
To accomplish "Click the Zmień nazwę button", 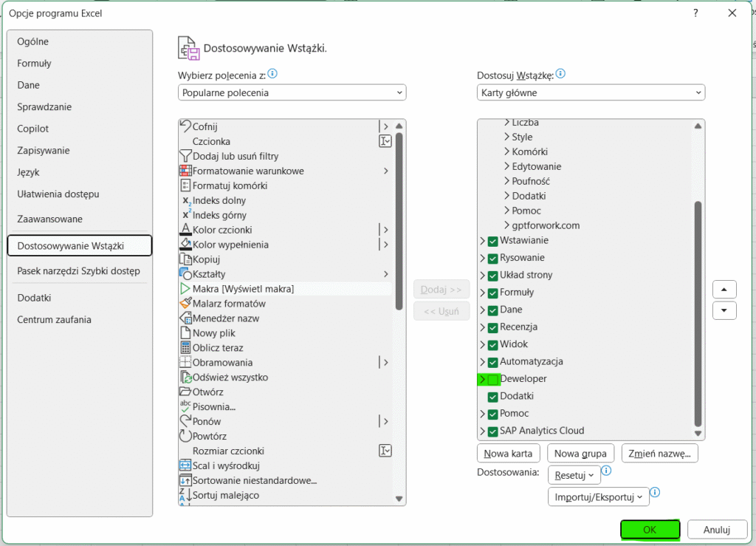I will click(659, 454).
